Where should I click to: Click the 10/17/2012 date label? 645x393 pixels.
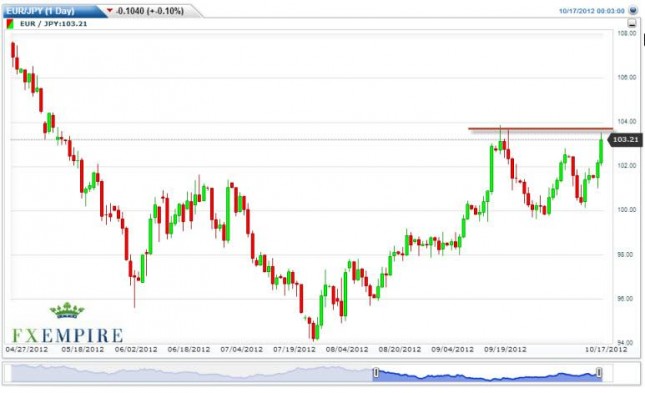pyautogui.click(x=606, y=349)
